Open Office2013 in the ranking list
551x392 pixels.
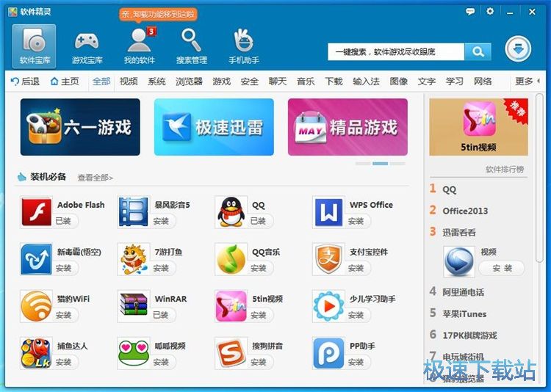(465, 211)
